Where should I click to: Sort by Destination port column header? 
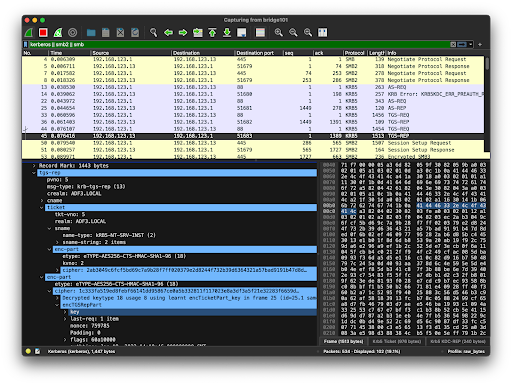point(259,53)
